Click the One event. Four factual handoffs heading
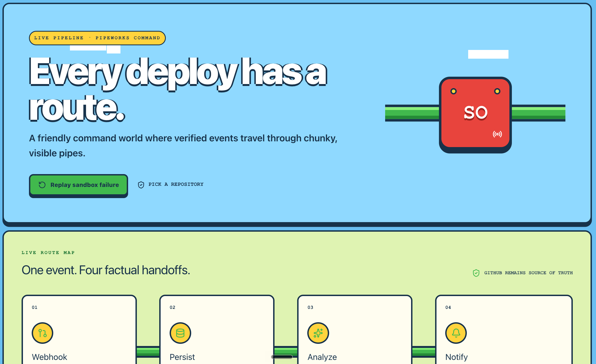Image resolution: width=596 pixels, height=364 pixels. tap(106, 270)
